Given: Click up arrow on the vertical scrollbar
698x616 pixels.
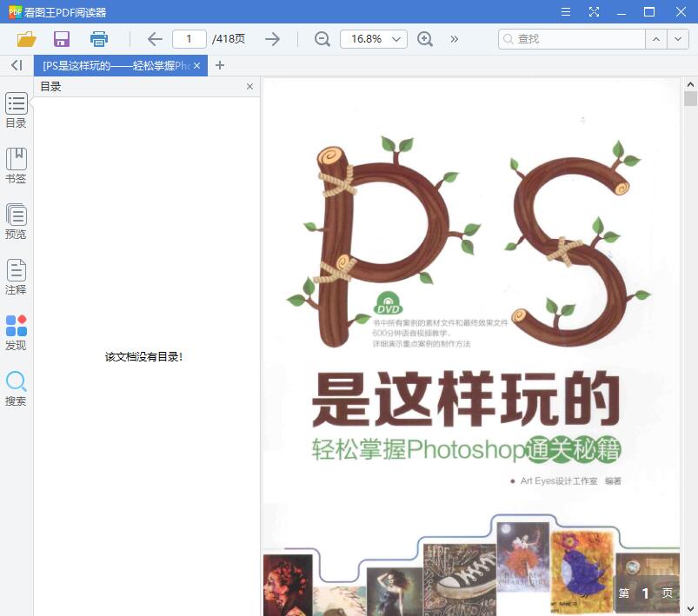Looking at the screenshot, I should point(690,84).
